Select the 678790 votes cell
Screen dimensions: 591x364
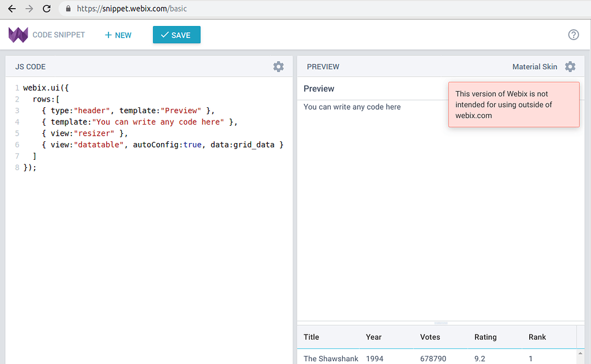tap(440, 358)
